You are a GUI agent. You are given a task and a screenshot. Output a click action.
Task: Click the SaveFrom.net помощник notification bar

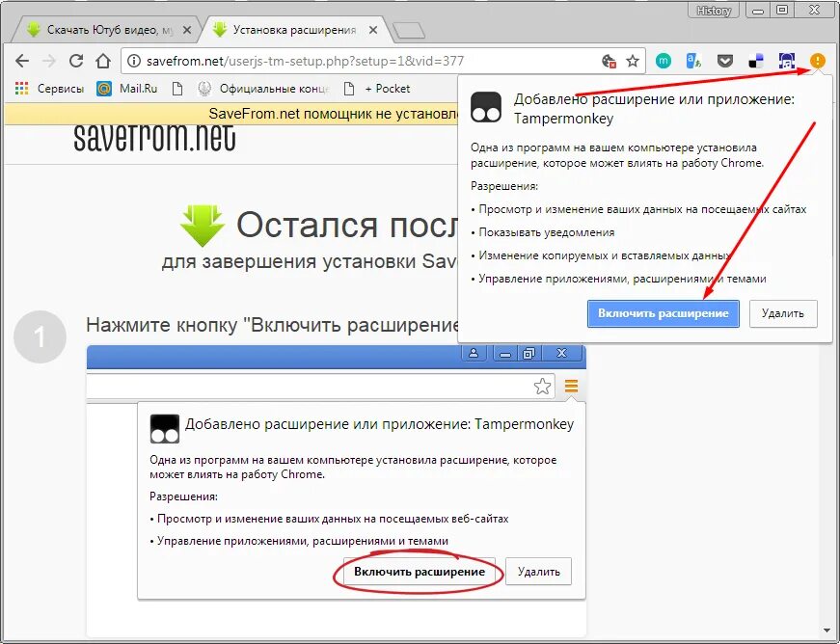(230, 114)
